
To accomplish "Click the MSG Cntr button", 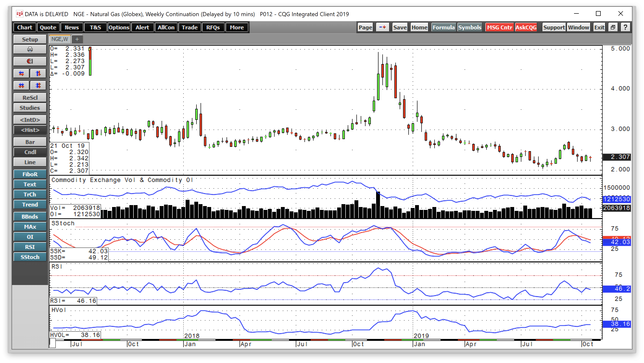I will [499, 27].
